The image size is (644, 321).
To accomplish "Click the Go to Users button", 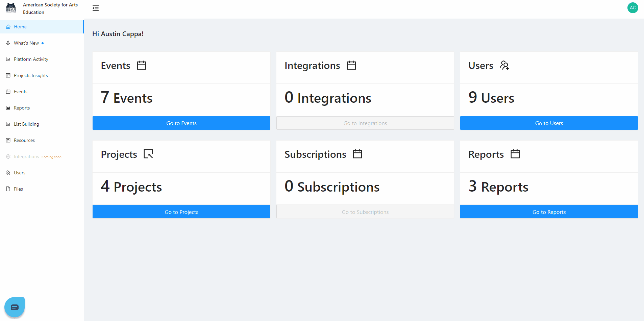I will click(549, 123).
